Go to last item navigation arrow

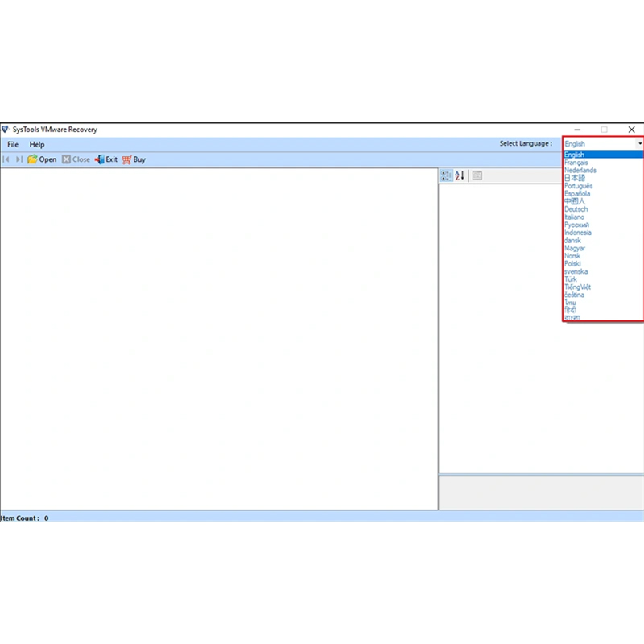coord(19,159)
